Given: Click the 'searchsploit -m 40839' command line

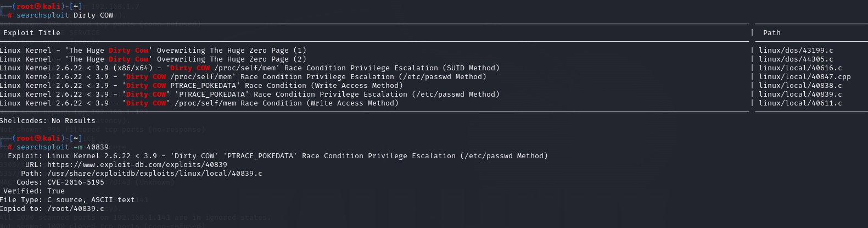Looking at the screenshot, I should click(63, 147).
